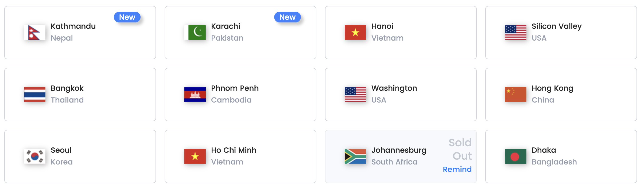Click the Cambodia flag icon

tap(195, 95)
